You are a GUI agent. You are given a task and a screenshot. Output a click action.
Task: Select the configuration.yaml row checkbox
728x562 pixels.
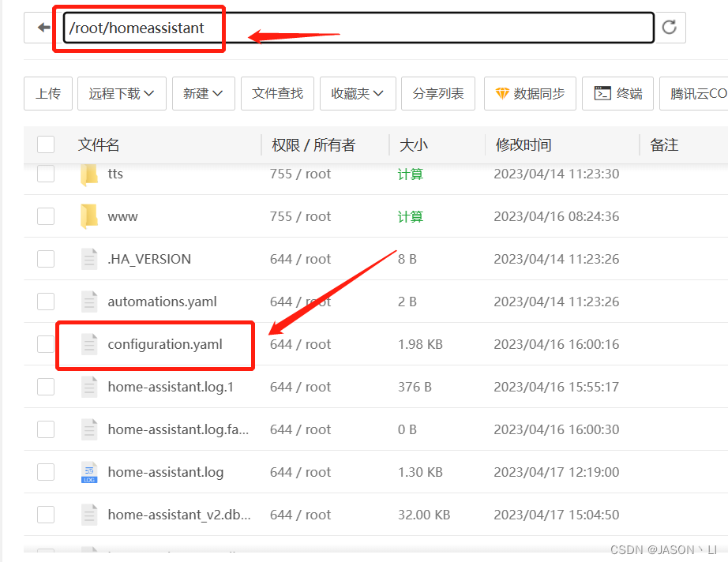46,344
